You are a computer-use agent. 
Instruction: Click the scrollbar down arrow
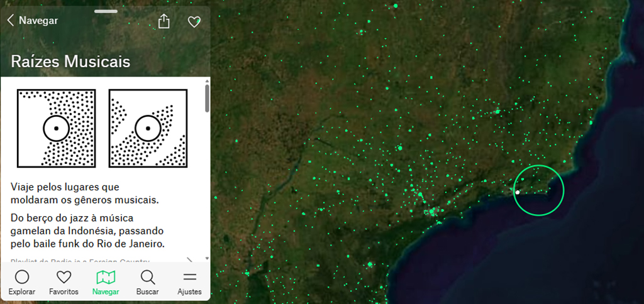[x=207, y=258]
